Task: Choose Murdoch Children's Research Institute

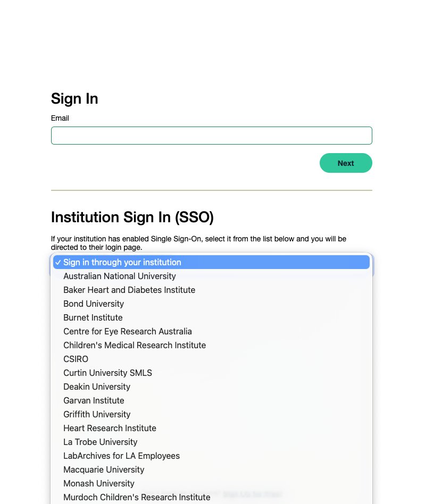Action: (x=137, y=497)
